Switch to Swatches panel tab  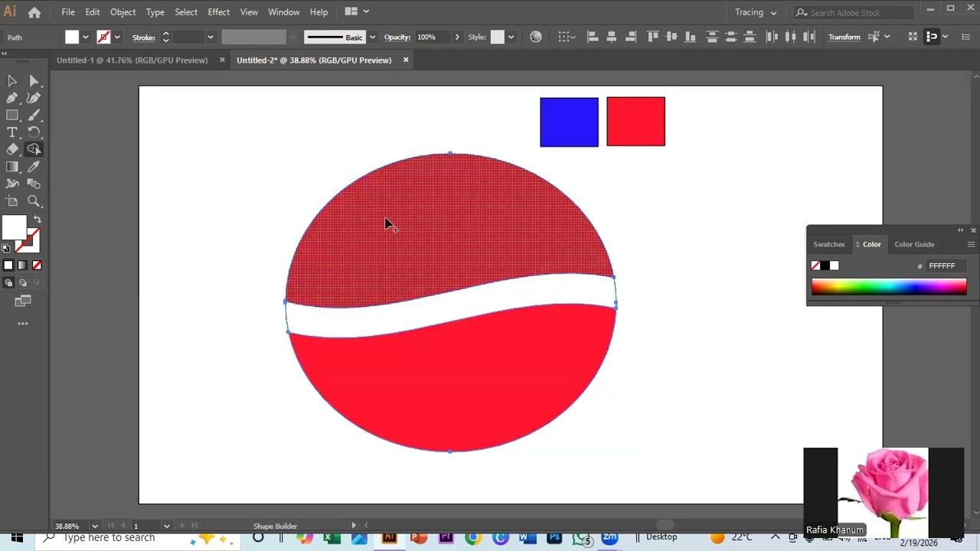coord(828,244)
